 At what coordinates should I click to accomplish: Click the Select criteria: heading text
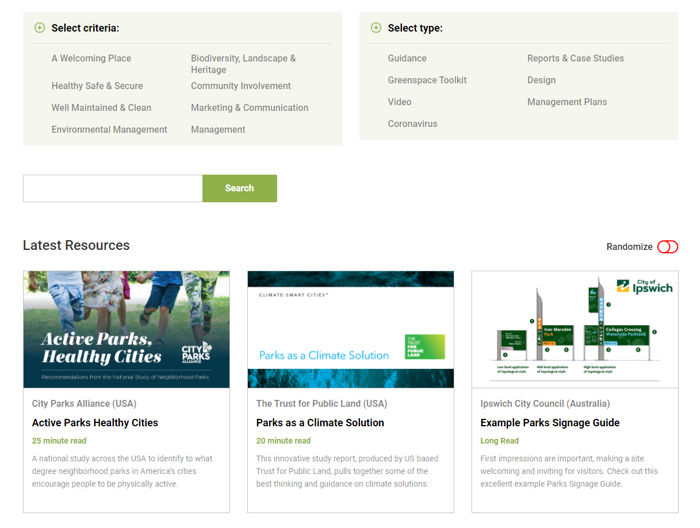[85, 28]
